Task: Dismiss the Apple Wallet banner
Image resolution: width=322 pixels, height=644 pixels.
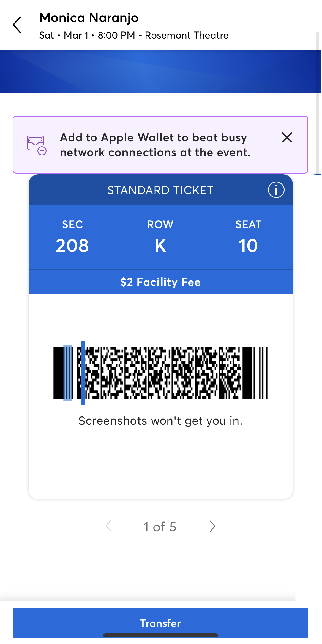Action: [287, 137]
